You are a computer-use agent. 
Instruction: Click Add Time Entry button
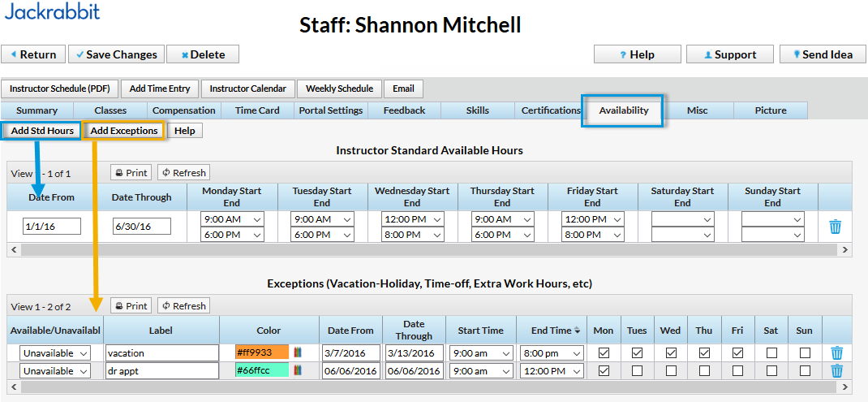click(160, 89)
